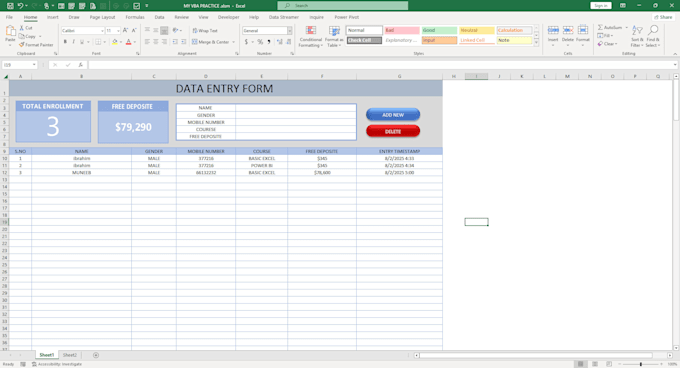Add a new sheet with the plus icon

[x=96, y=355]
